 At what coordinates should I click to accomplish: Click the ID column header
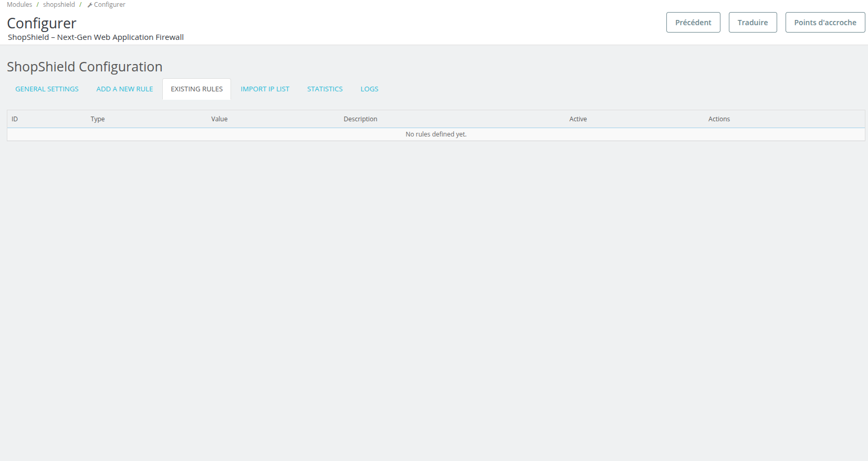[15, 119]
